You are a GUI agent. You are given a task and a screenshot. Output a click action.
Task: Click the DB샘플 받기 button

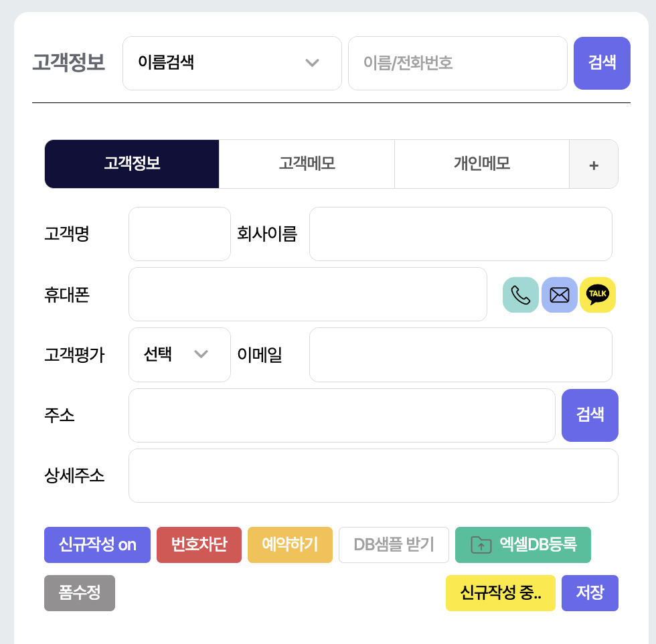tap(394, 545)
